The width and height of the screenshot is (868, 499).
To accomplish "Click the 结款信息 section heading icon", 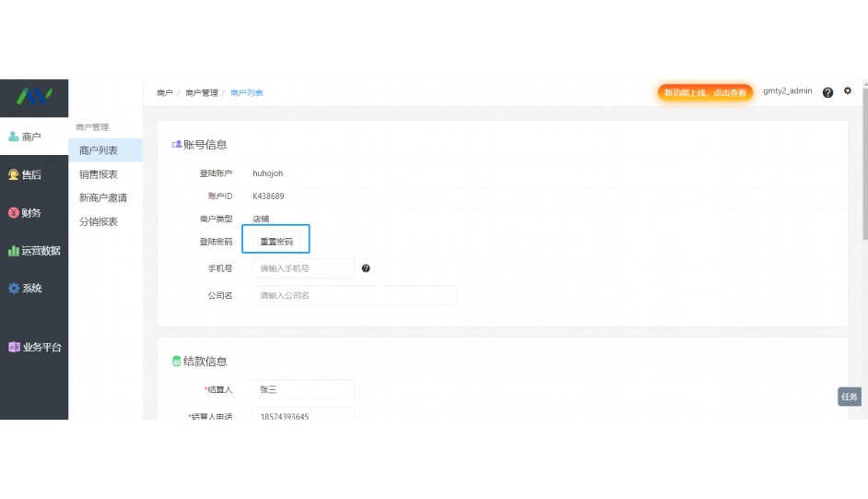I will [x=177, y=361].
